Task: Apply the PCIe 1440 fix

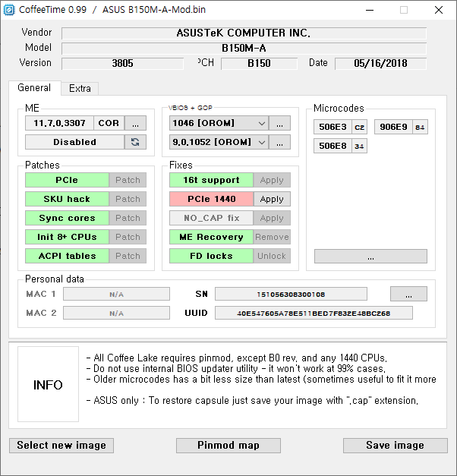Action: (272, 199)
